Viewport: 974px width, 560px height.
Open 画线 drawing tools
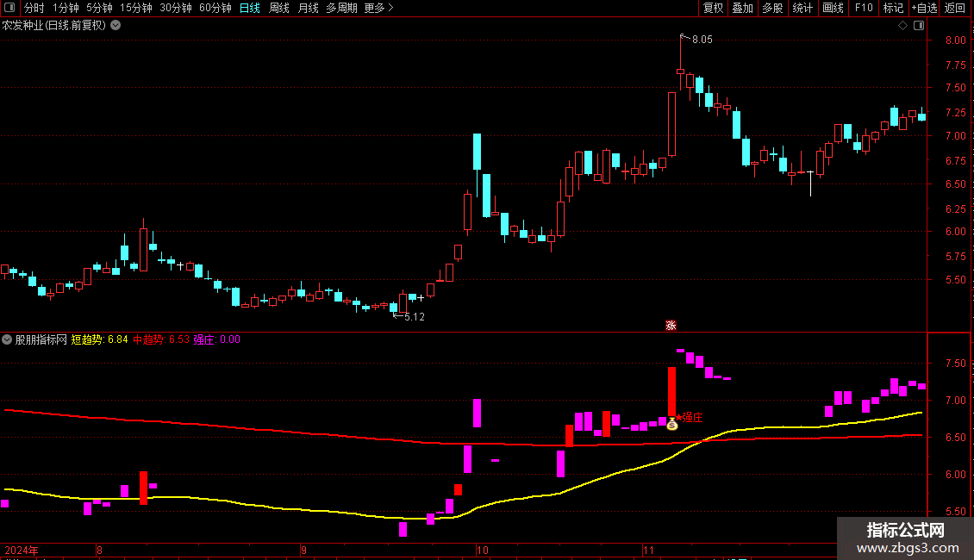pyautogui.click(x=833, y=8)
